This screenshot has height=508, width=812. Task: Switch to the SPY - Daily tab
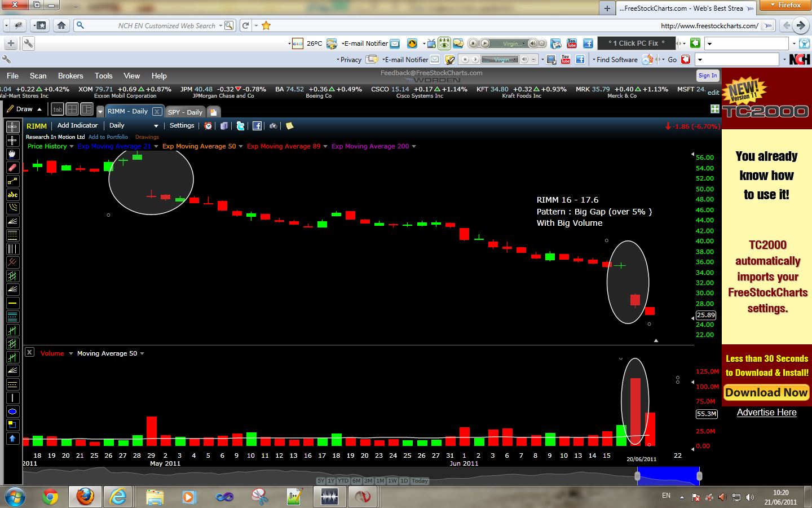(185, 112)
